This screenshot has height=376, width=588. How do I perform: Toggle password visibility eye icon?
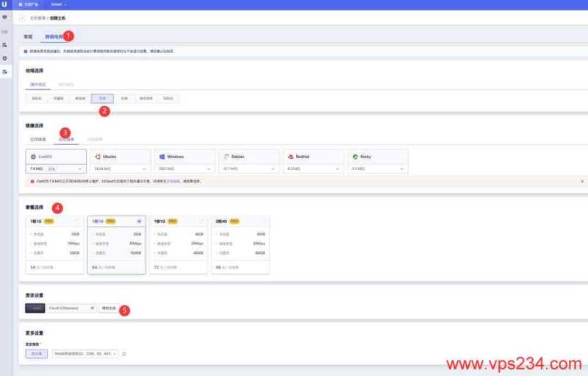click(92, 308)
